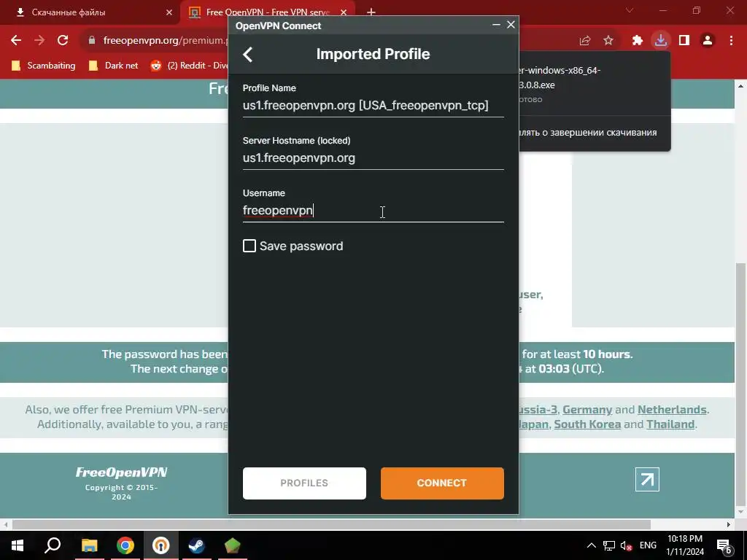
Task: Go forward in Chrome browser
Action: tap(39, 41)
